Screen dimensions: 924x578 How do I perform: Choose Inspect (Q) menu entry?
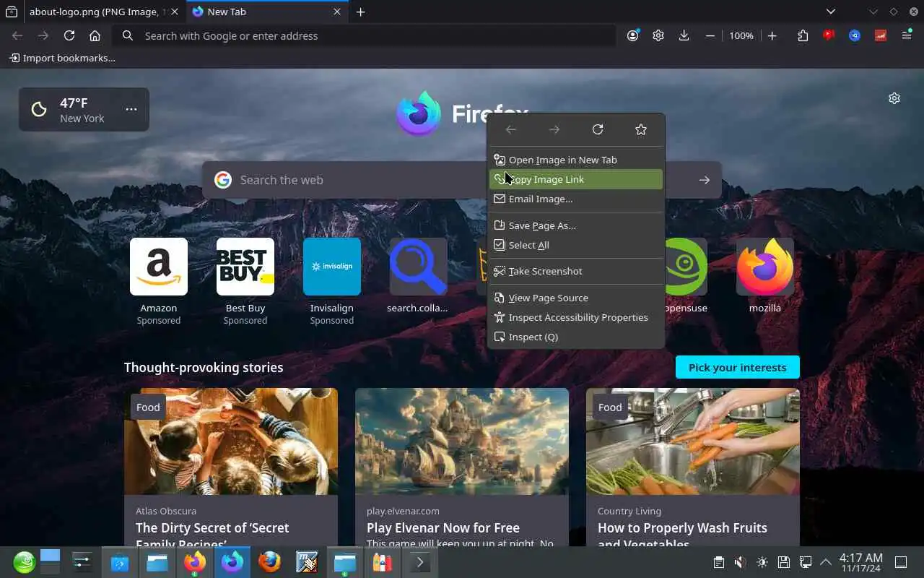(x=575, y=337)
